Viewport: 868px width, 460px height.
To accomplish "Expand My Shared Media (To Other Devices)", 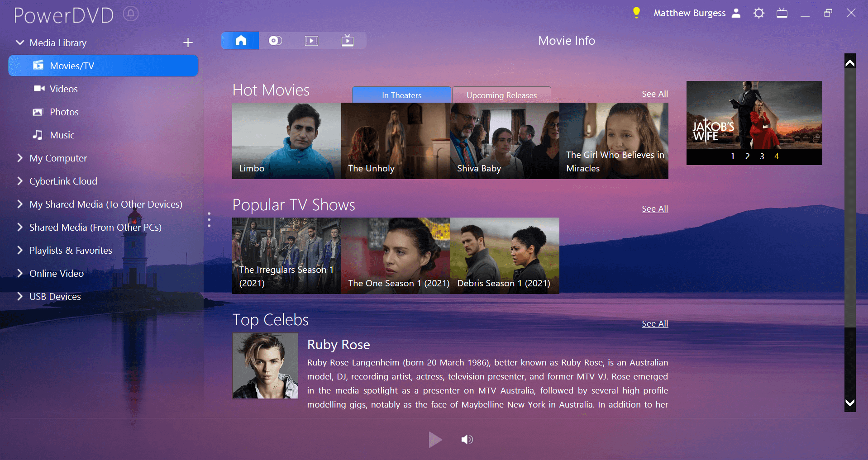I will (19, 204).
